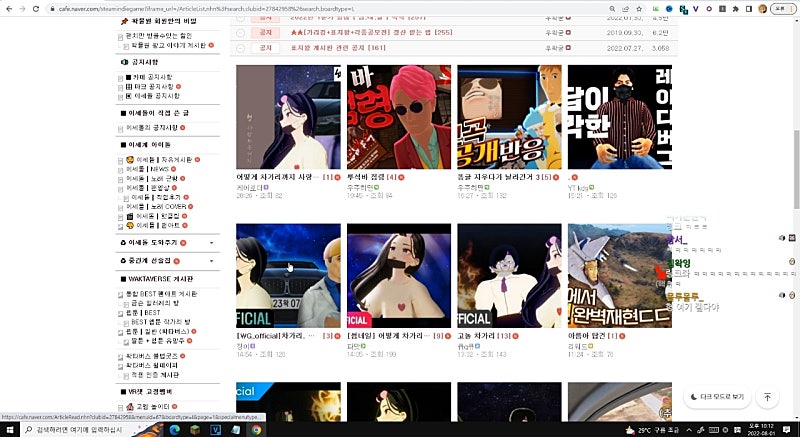The image size is (800, 437).
Task: Go back to the previous browser page
Action: [9, 9]
